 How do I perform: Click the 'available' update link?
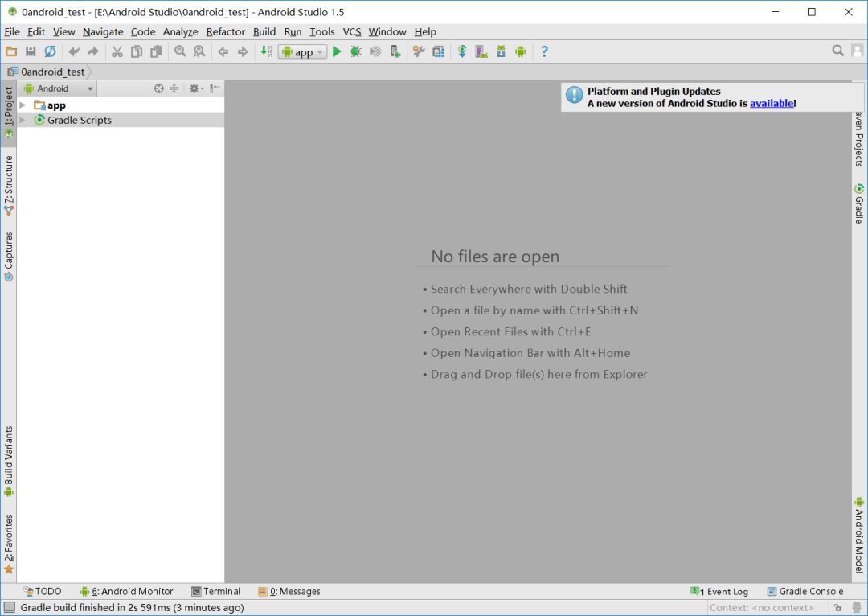coord(772,103)
